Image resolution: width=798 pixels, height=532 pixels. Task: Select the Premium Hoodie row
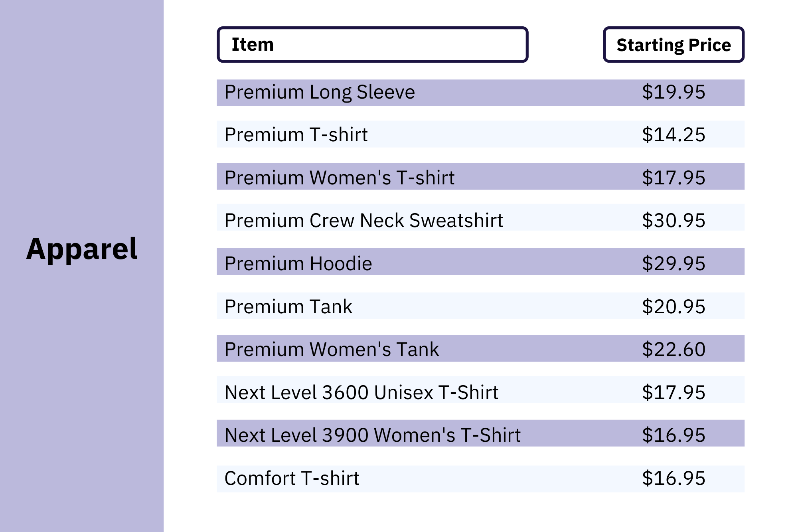[x=480, y=262]
